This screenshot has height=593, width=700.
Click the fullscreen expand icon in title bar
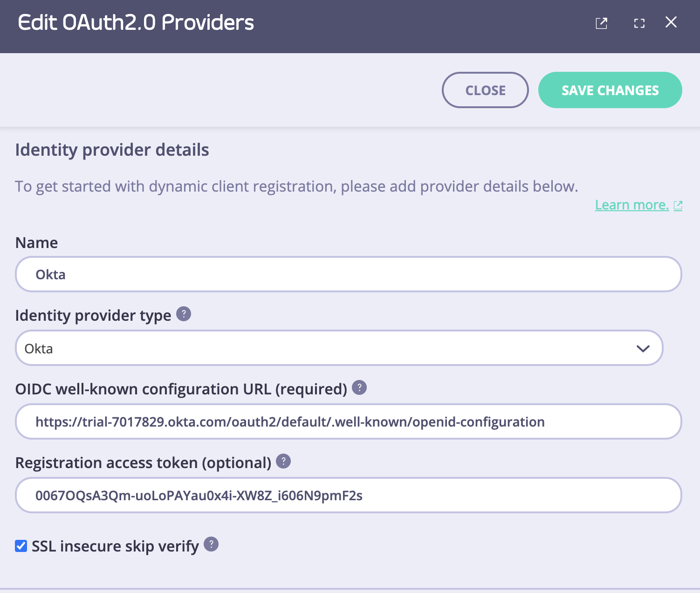pos(639,23)
